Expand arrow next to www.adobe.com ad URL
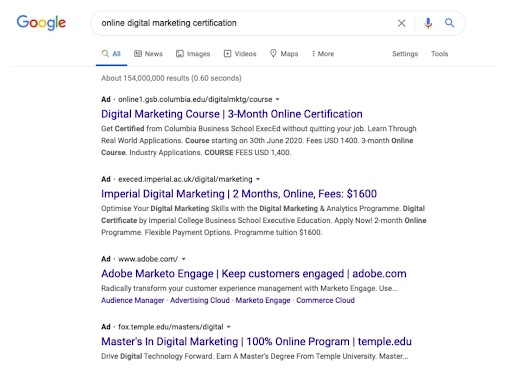 click(x=183, y=259)
